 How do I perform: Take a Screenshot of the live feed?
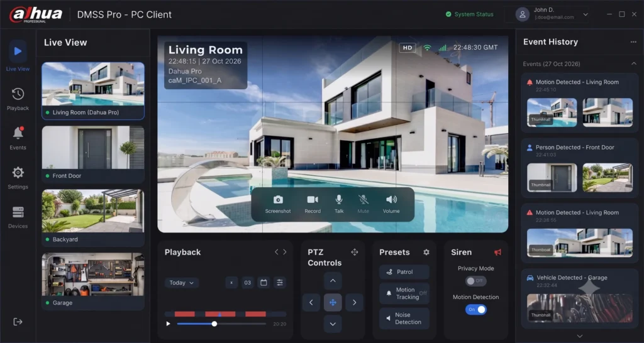click(x=278, y=204)
